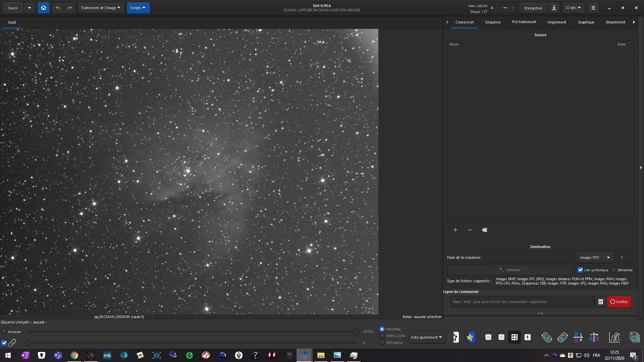Viewport: 644px width, 362px height.
Task: Expand the Images FITS format dropdown
Action: 595,257
